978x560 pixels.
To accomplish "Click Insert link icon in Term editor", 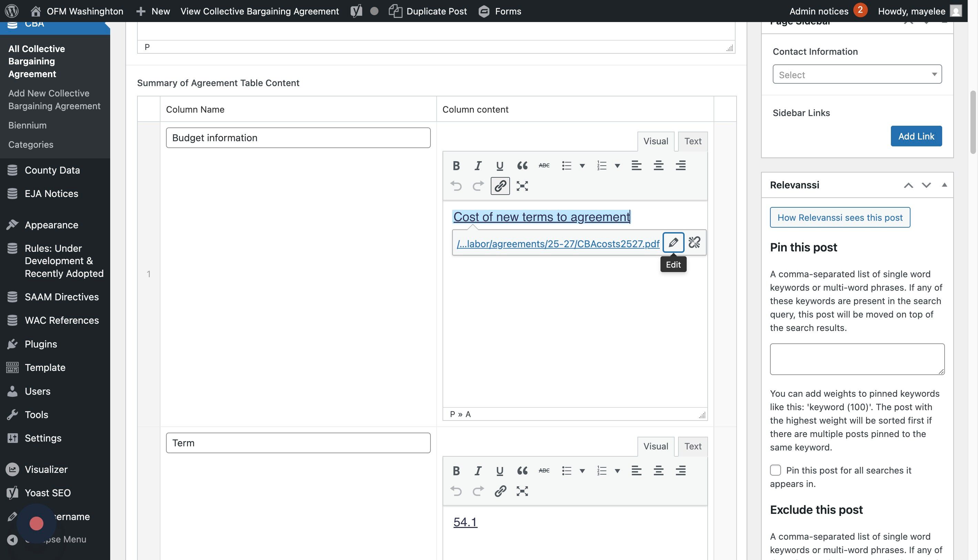I will click(x=500, y=491).
